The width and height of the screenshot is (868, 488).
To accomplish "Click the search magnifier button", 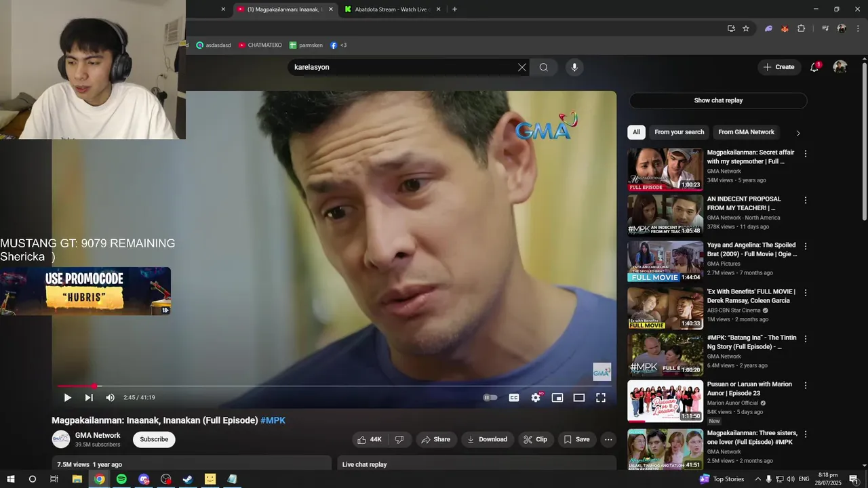I will click(x=544, y=67).
